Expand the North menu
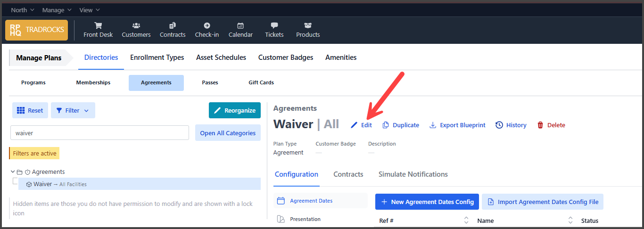 (x=23, y=10)
